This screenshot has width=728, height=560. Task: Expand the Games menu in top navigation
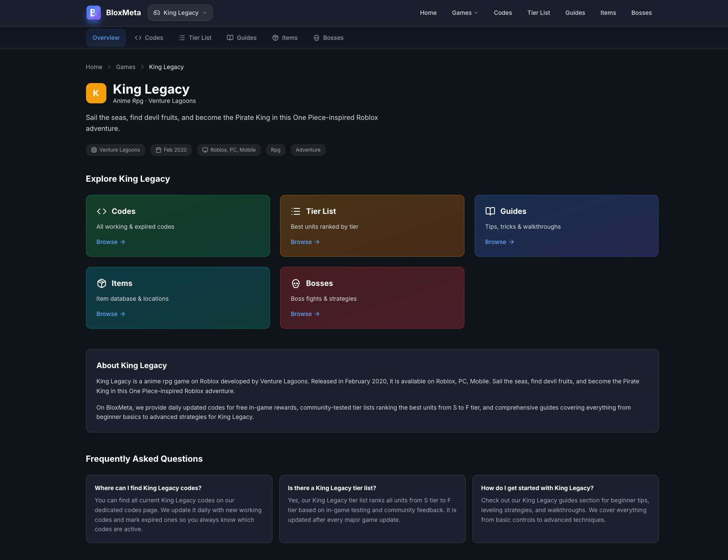(x=465, y=13)
